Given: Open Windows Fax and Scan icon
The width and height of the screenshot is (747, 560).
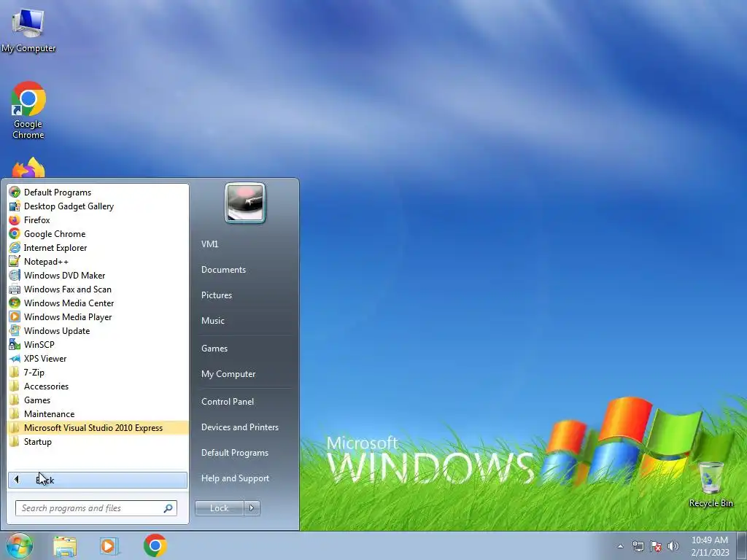Looking at the screenshot, I should [15, 289].
